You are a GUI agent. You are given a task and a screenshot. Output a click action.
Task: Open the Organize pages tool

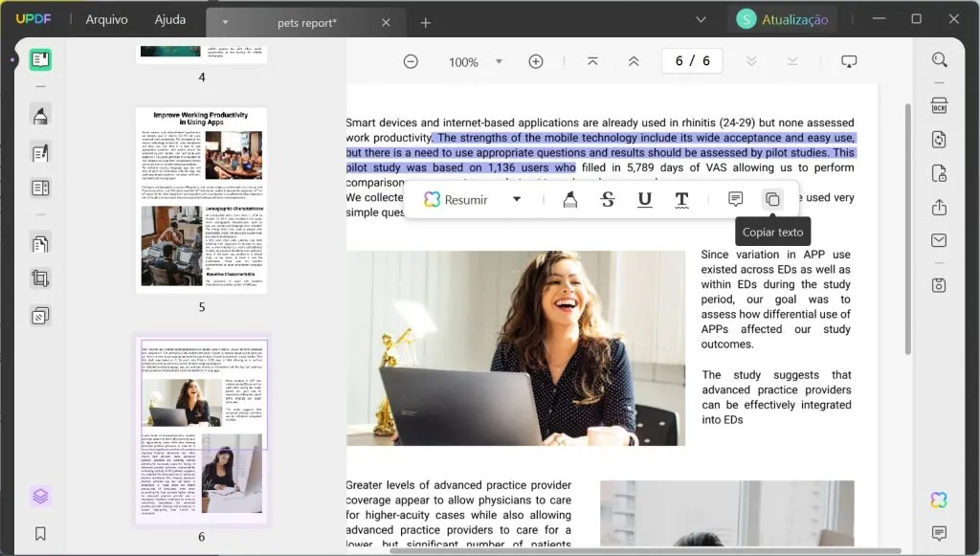pos(39,243)
